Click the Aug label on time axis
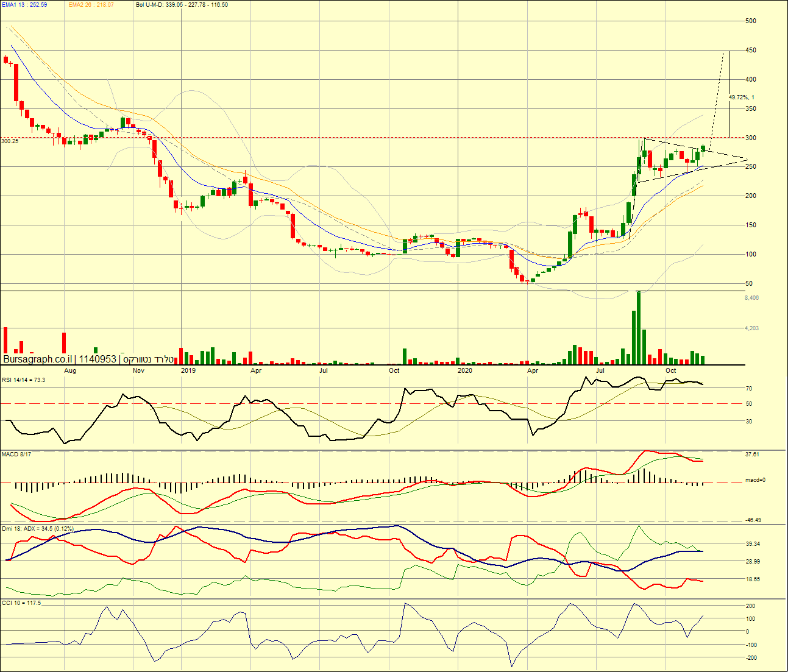 click(x=70, y=370)
